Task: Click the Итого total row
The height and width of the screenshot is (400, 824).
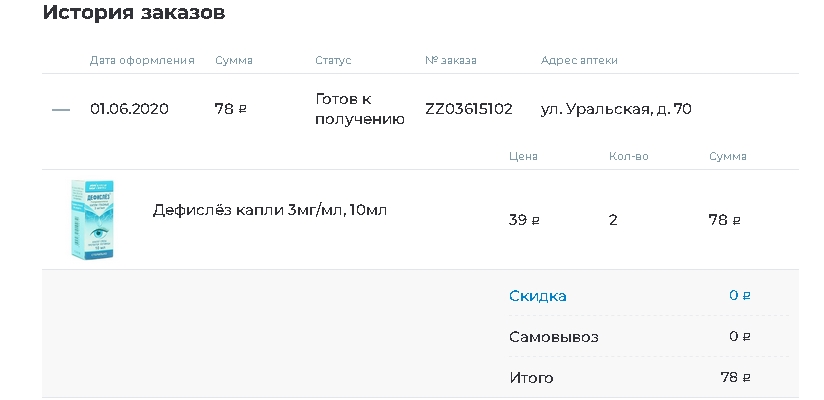Action: (x=648, y=377)
